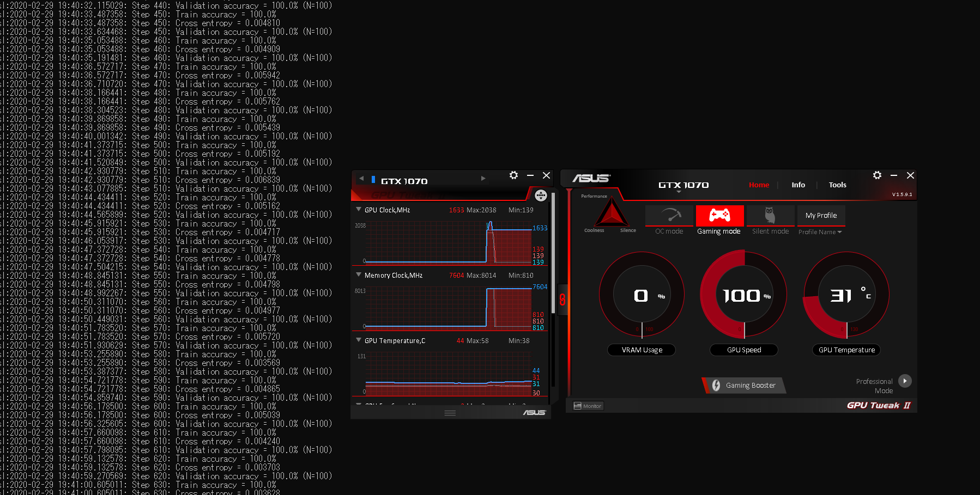
Task: Click the VRAM Usage label button
Action: click(642, 350)
